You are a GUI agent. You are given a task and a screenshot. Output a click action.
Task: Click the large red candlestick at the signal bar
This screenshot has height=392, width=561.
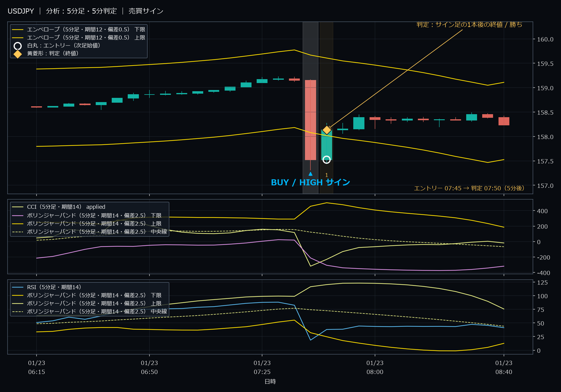310,120
